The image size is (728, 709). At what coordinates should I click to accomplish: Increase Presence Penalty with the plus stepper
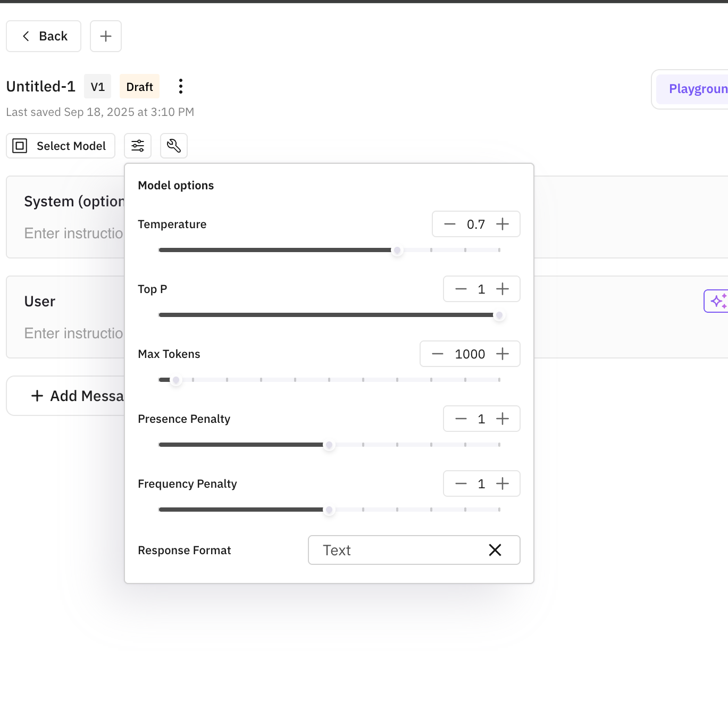pos(502,419)
